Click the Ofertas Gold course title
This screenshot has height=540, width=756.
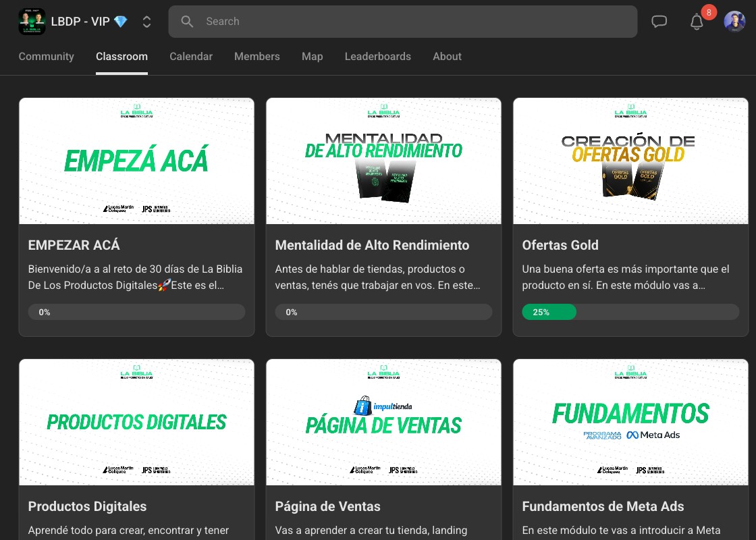click(560, 245)
